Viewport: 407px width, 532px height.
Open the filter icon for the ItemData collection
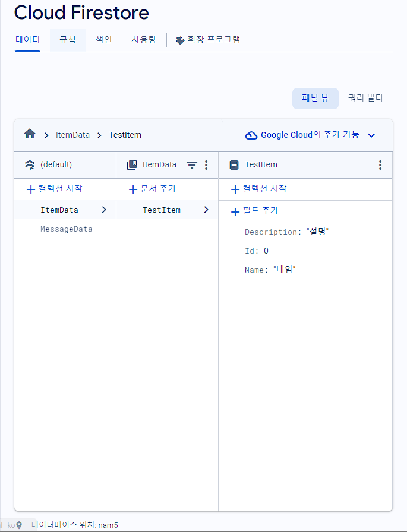[x=192, y=165]
